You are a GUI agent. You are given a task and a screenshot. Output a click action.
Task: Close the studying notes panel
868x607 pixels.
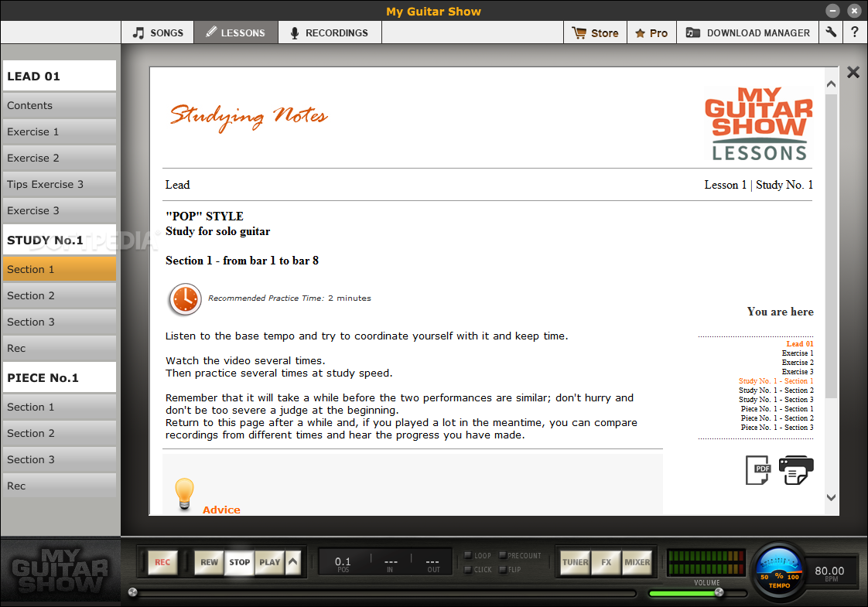tap(853, 72)
